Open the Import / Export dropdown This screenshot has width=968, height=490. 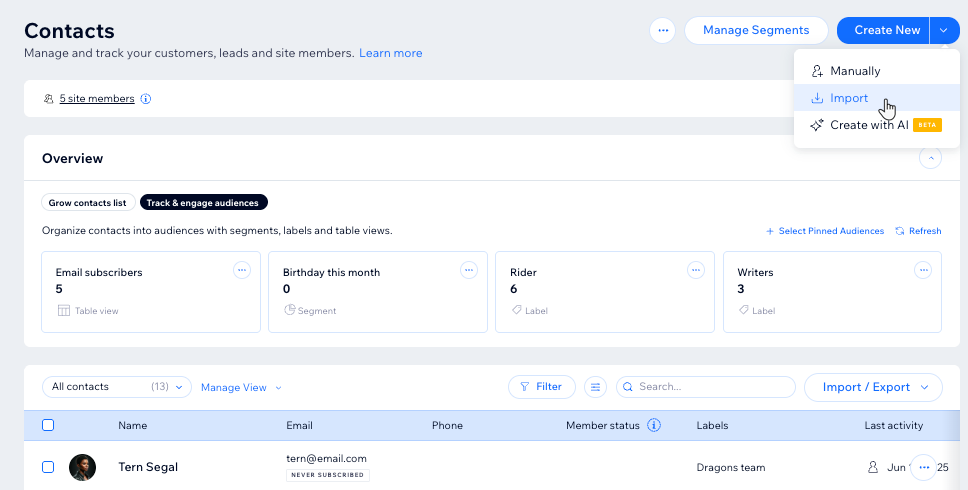[873, 387]
